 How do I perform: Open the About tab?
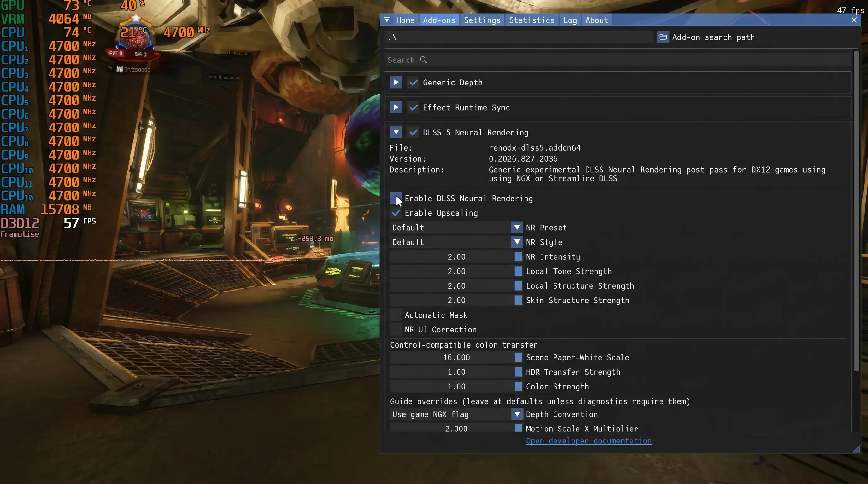pos(596,20)
